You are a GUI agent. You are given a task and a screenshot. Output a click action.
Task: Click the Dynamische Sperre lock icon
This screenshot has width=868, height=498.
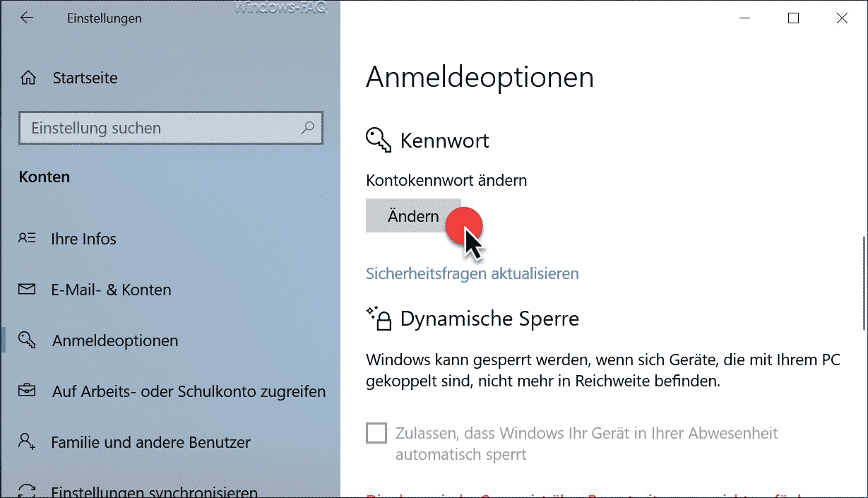click(x=379, y=319)
